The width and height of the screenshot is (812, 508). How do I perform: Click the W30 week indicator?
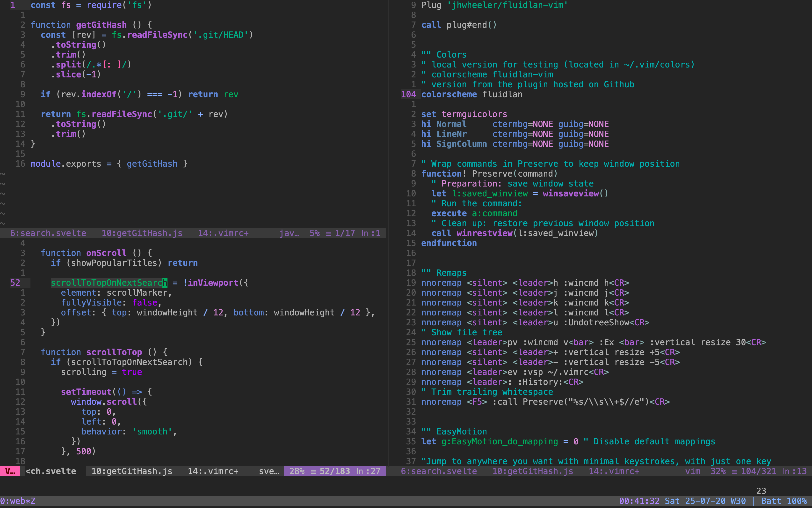(x=738, y=501)
